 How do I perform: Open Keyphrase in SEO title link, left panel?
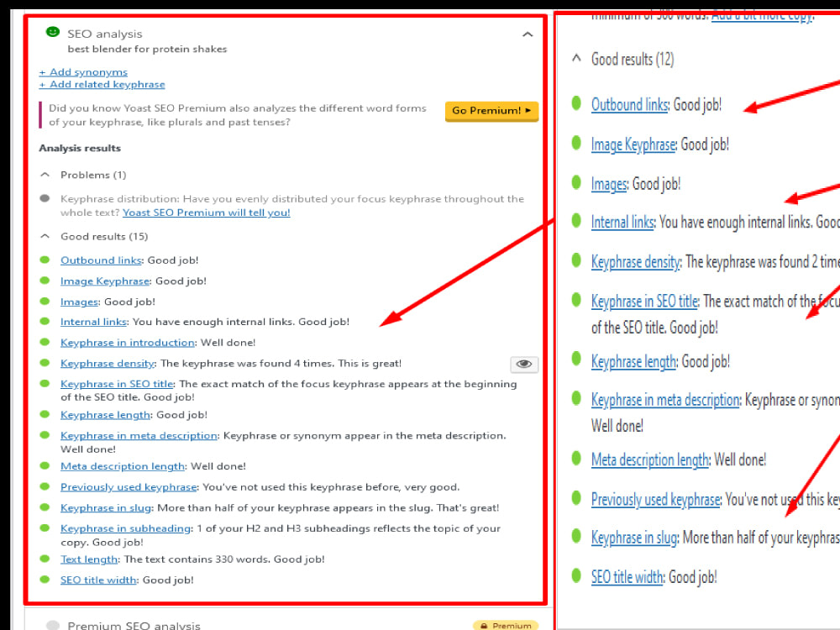(117, 384)
